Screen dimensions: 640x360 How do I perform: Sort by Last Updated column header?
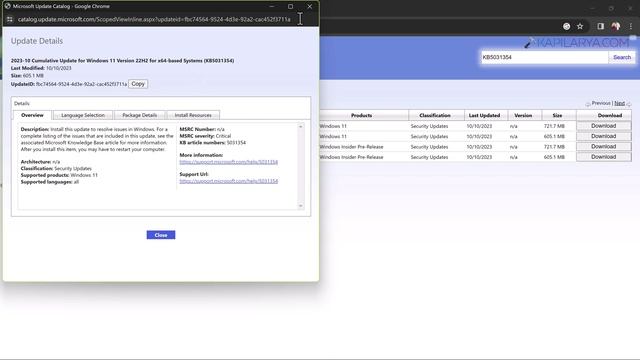484,116
